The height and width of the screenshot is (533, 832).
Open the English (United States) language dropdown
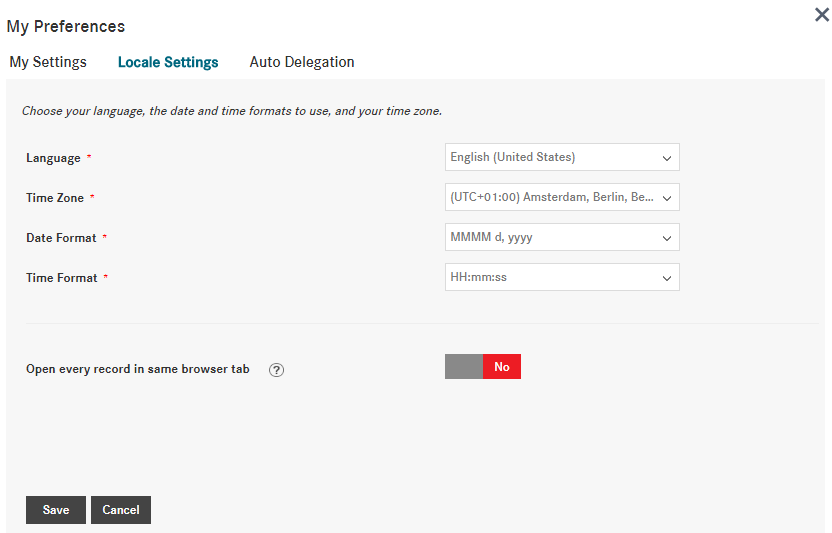pyautogui.click(x=550, y=157)
